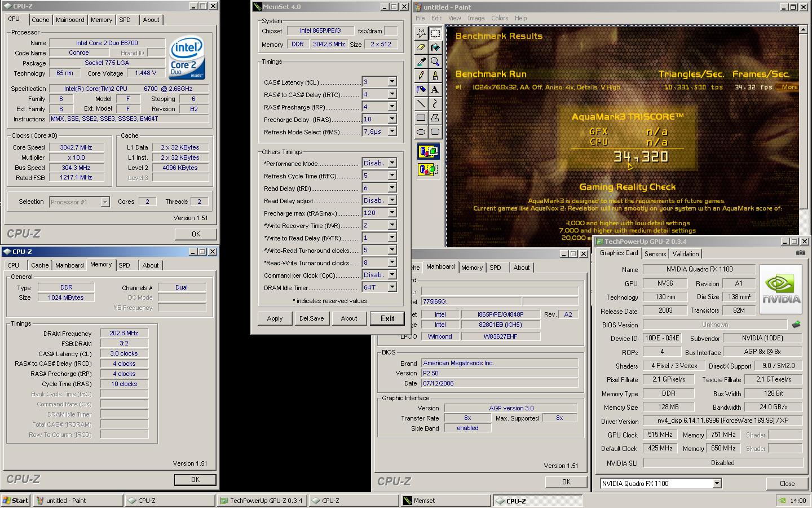Viewport: 812px width, 508px height.
Task: Pick the Rectangle shape tool
Action: [421, 118]
